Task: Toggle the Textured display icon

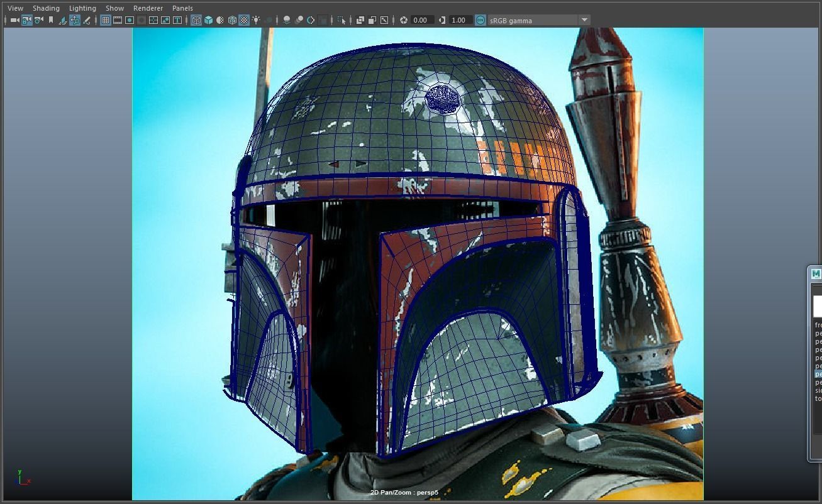Action: coord(244,20)
